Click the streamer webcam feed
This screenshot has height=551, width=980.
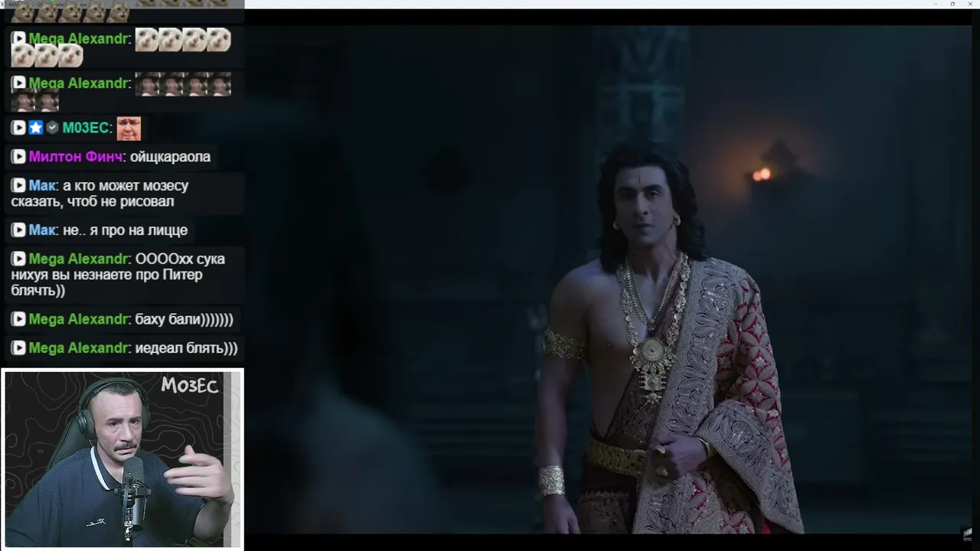tap(122, 459)
